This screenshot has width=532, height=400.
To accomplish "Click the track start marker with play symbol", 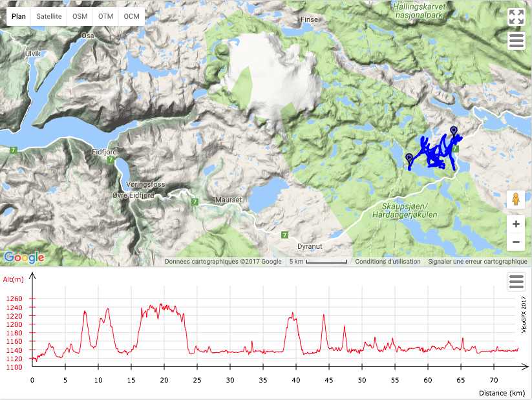I will 409,160.
